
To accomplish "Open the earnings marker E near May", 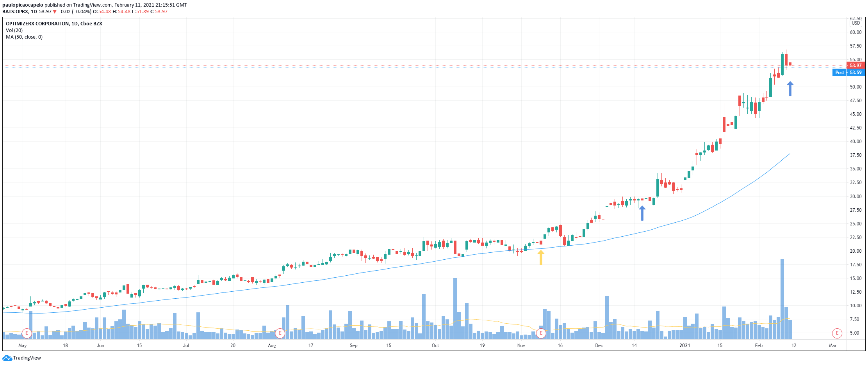I will pyautogui.click(x=27, y=333).
